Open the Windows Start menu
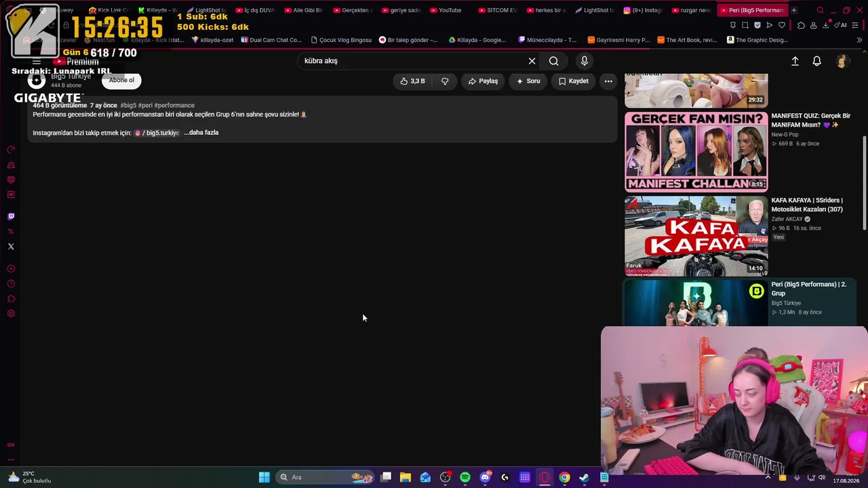The height and width of the screenshot is (488, 868). click(x=264, y=477)
